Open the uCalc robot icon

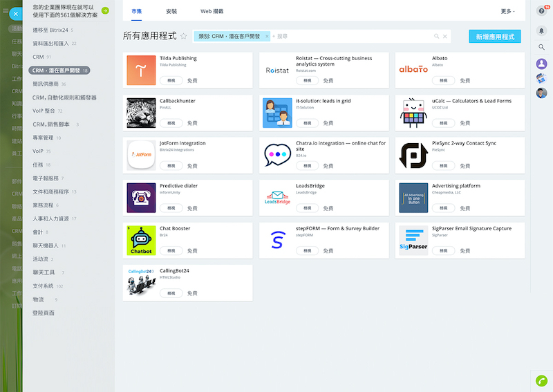413,113
